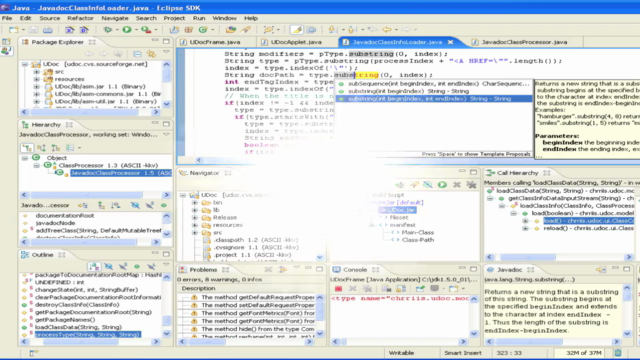Open the Navigate menu
This screenshot has width=640, height=360.
(x=115, y=18)
